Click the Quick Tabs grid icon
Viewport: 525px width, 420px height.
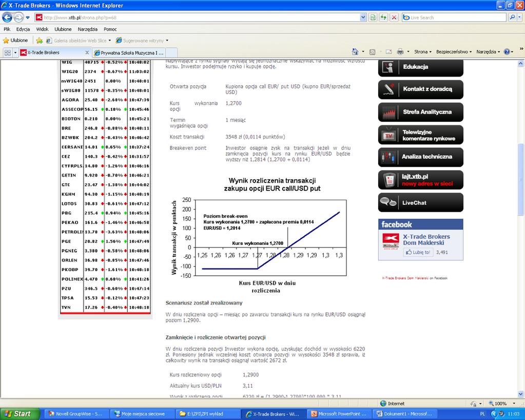pos(7,52)
